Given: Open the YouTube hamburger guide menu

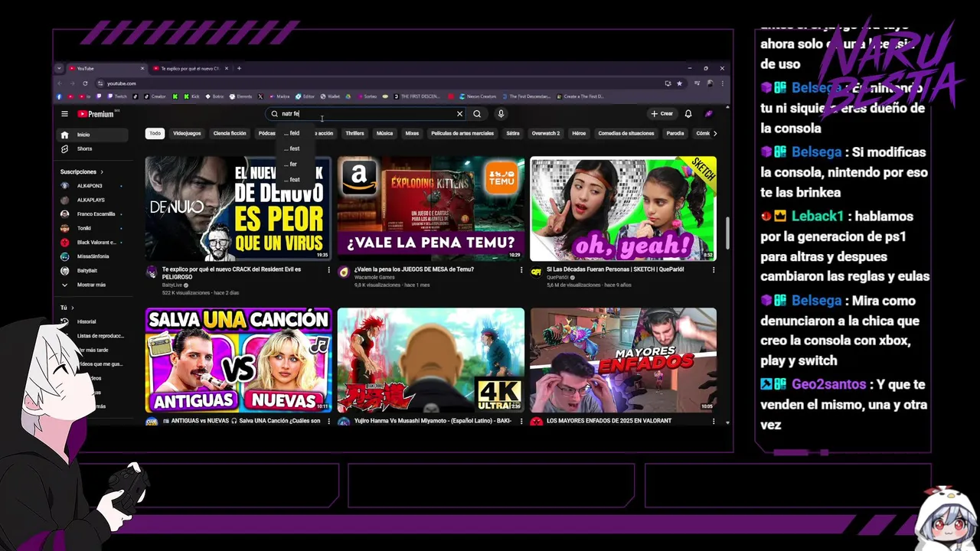Looking at the screenshot, I should (64, 114).
